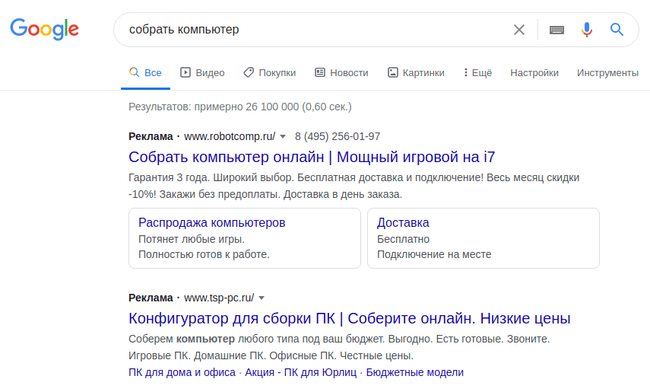Viewport: 650px width, 392px height.
Task: Expand the 'Ещё' menu
Action: (478, 73)
